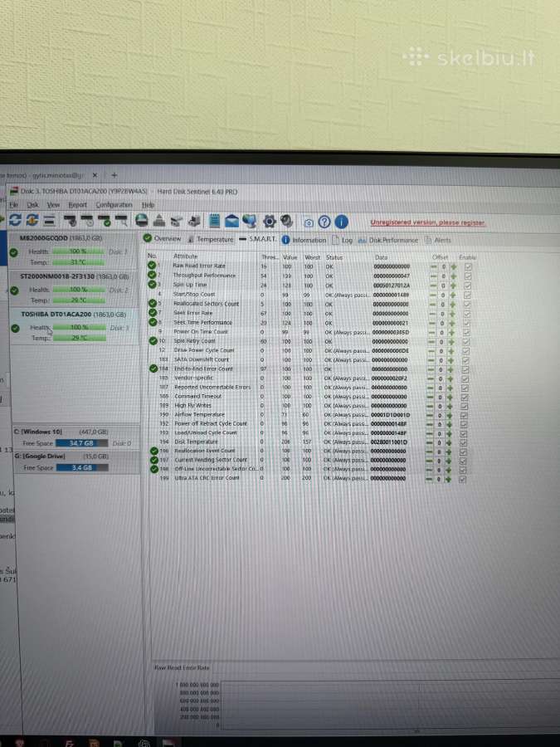560x747 pixels.
Task: Click green status icon for MB2000GCQDD disk
Action: [14, 252]
